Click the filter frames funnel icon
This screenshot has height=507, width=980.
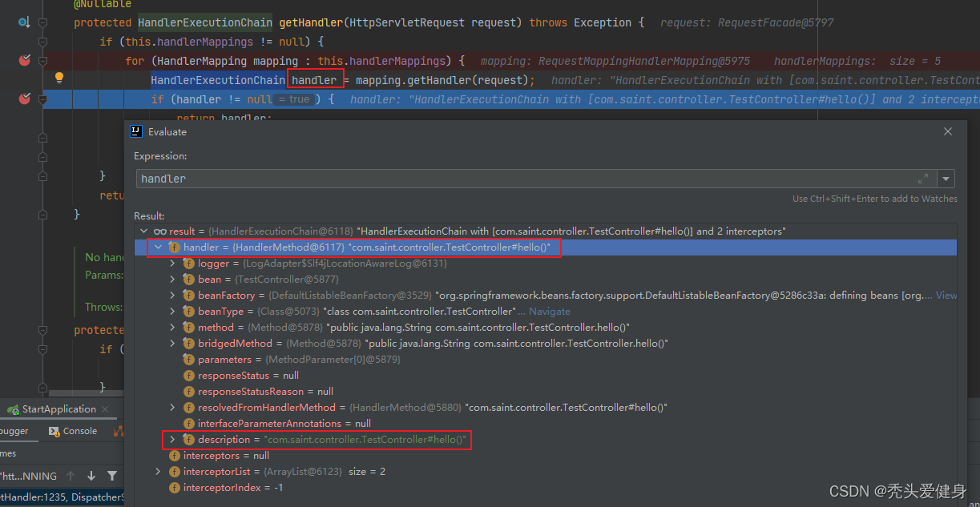pos(111,476)
